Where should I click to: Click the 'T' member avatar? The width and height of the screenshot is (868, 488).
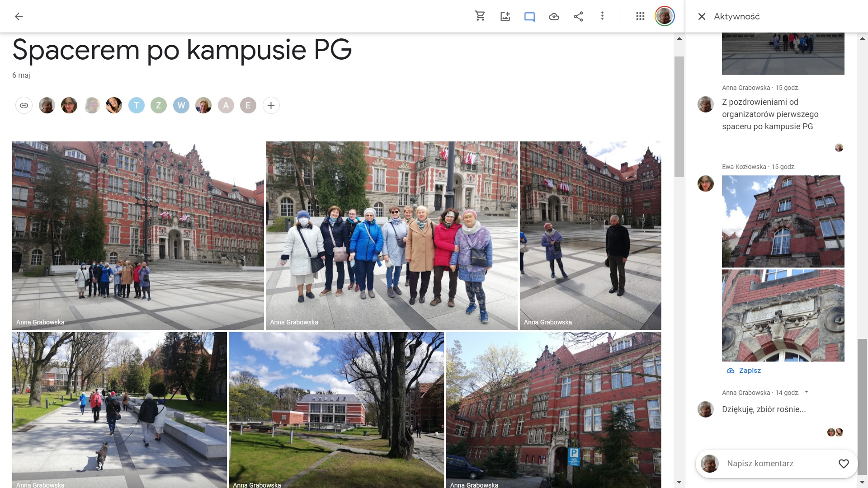pyautogui.click(x=137, y=106)
